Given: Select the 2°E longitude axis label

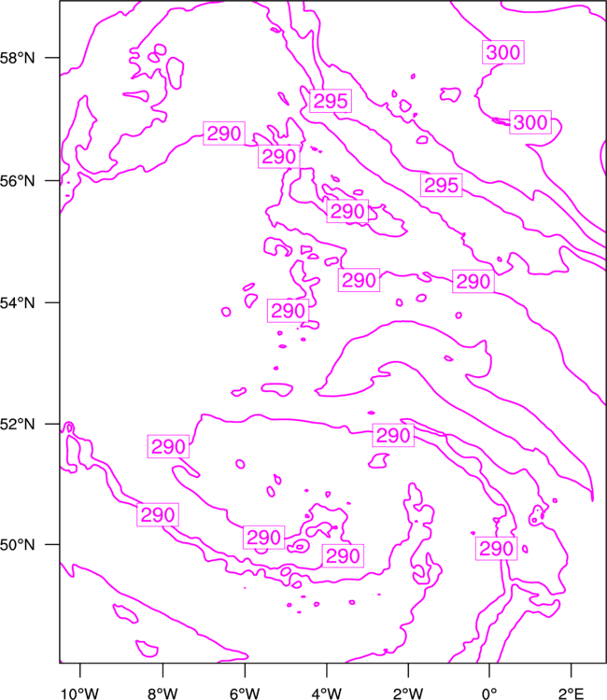Looking at the screenshot, I should coord(571,693).
